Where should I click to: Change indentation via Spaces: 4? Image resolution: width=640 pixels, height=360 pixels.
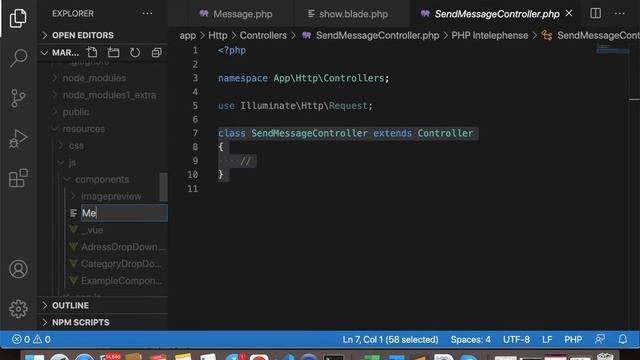click(x=471, y=340)
